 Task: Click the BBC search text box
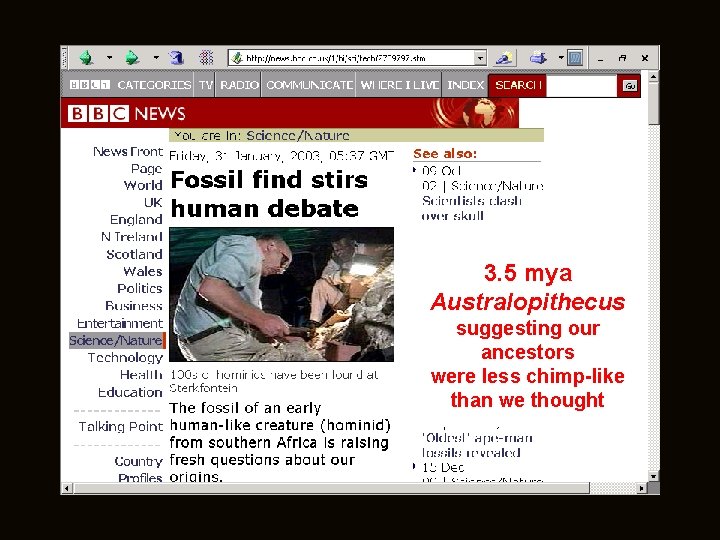coord(581,85)
